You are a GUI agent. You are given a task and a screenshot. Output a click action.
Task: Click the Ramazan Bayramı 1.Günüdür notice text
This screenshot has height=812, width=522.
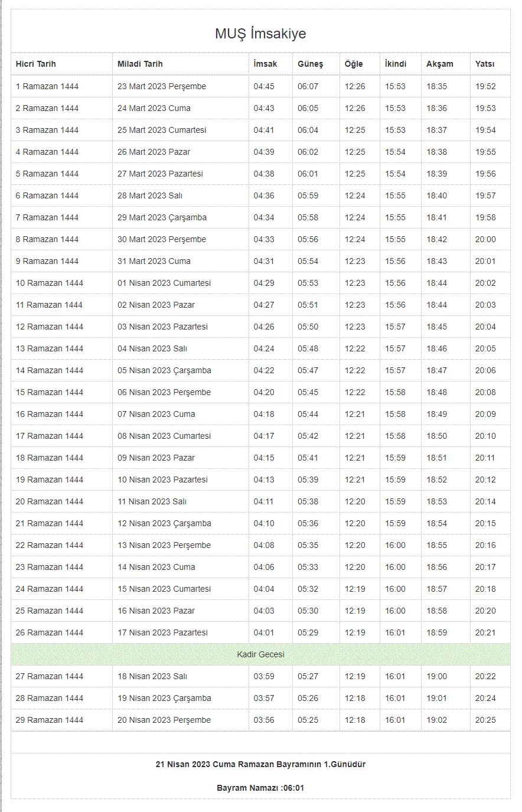(x=260, y=764)
